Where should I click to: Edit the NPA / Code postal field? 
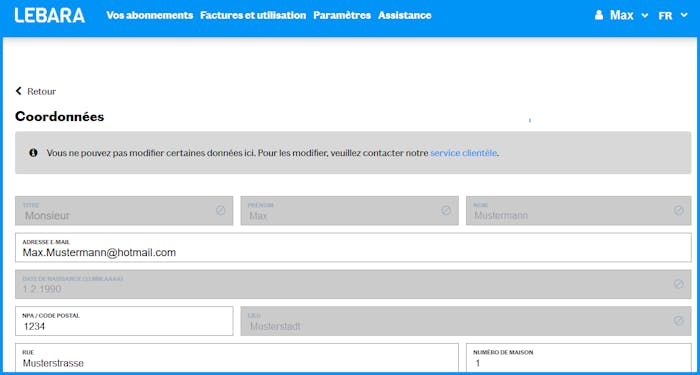(124, 321)
